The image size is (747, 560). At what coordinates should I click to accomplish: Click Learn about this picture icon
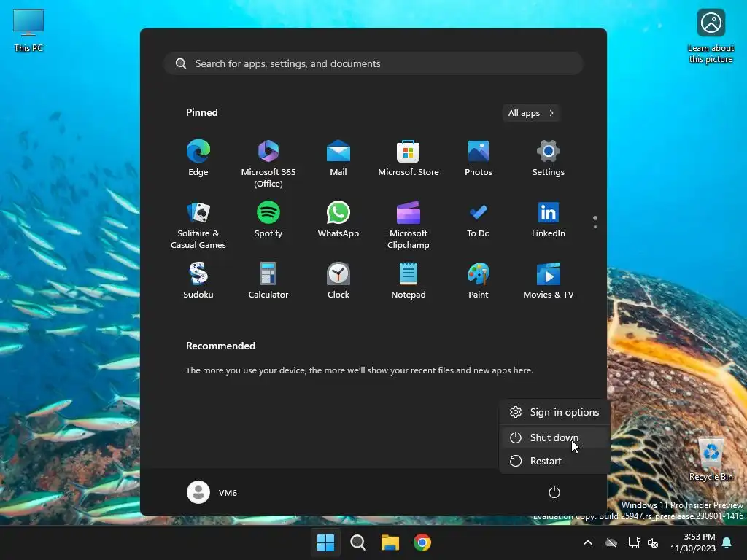[711, 36]
